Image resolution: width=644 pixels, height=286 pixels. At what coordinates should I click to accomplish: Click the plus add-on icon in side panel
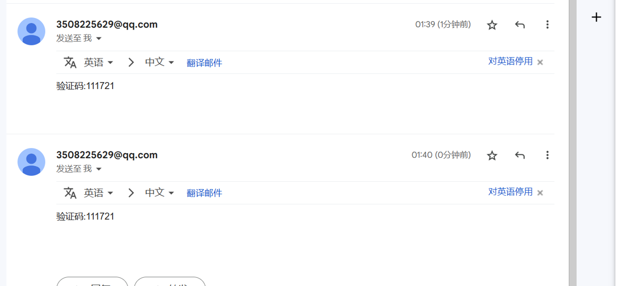(596, 17)
